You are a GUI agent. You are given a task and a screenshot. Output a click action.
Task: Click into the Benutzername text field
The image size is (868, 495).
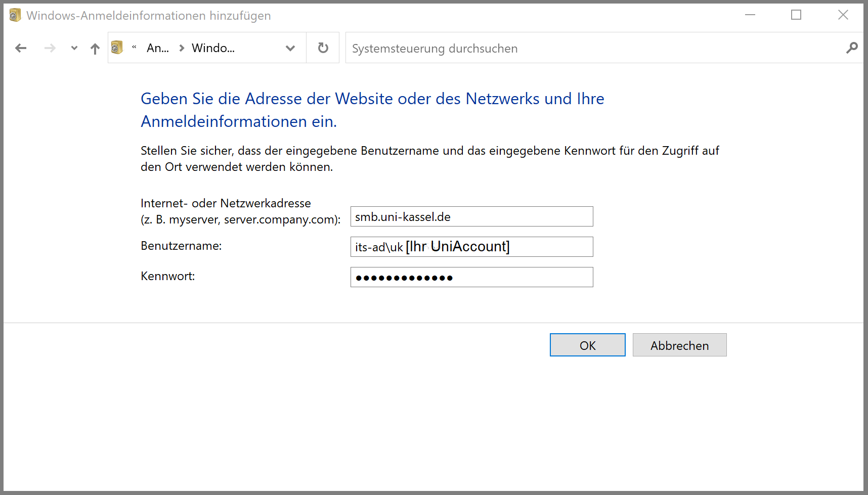471,247
